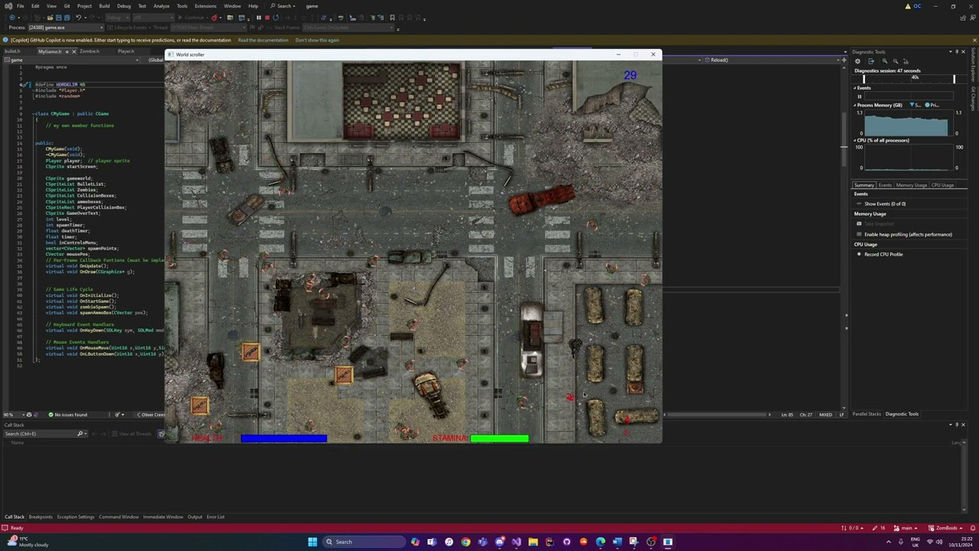
Task: Switch to Player.h tab
Action: pos(126,51)
